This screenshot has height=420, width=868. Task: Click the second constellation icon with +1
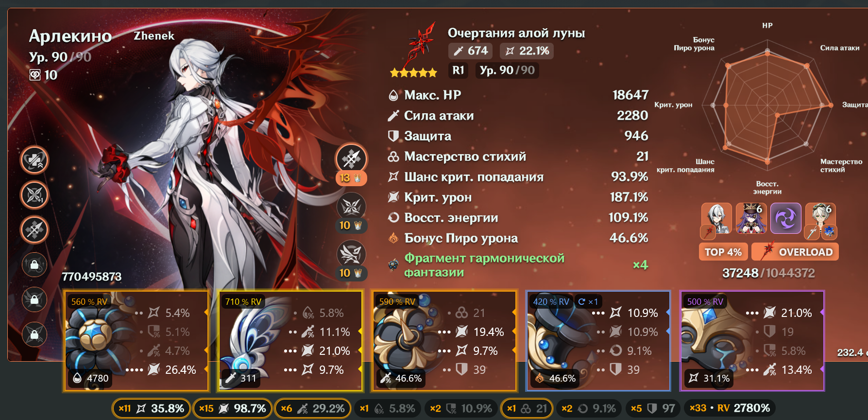34,195
